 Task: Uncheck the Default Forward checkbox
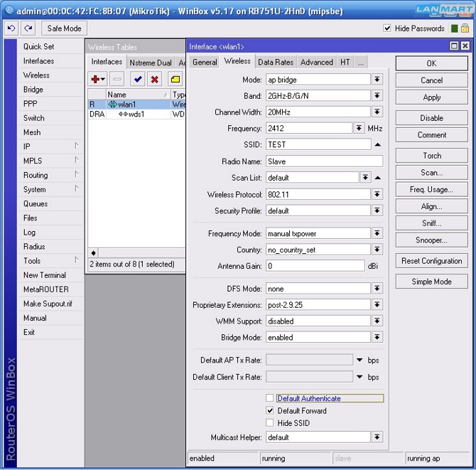click(270, 411)
